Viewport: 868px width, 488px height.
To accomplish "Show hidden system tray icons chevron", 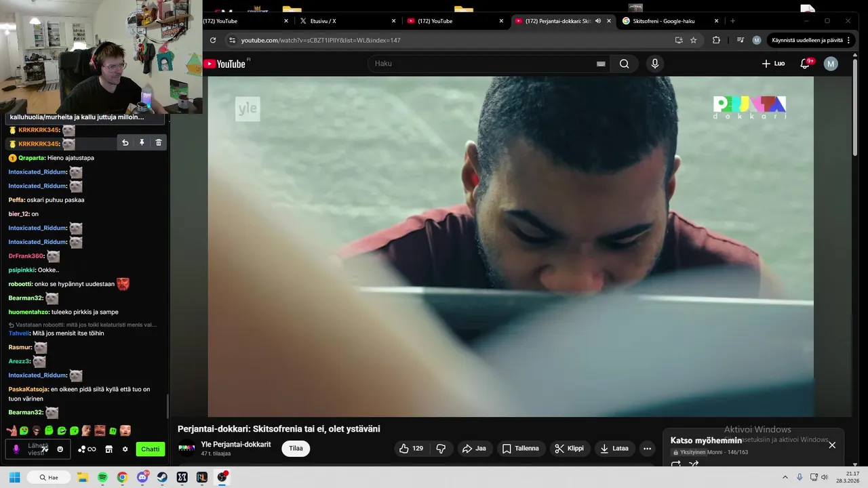I will pyautogui.click(x=785, y=477).
